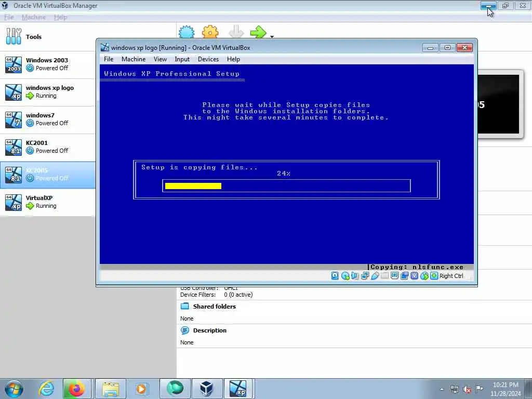
Task: Click the Action Center flag tray icon
Action: (x=479, y=389)
